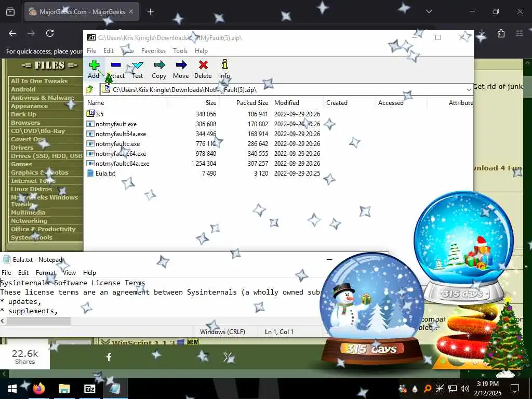The height and width of the screenshot is (399, 532).
Task: Open the 7-Zip Help menu
Action: point(201,51)
